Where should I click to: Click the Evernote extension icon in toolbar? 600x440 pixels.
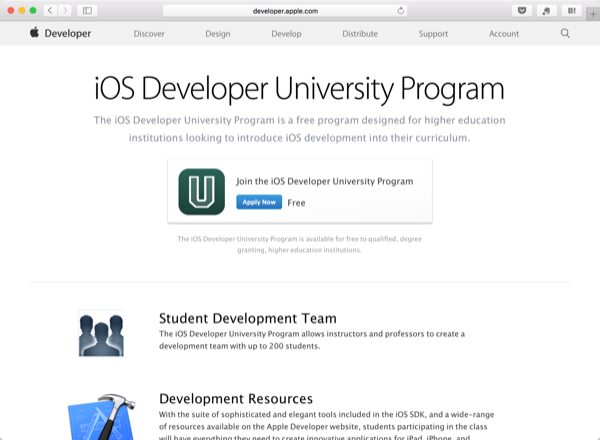[546, 10]
